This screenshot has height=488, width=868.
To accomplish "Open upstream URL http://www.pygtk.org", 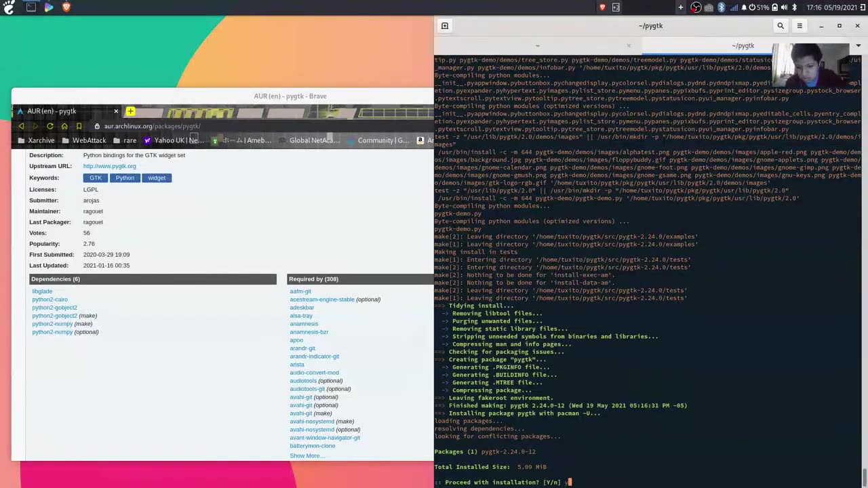I will 109,166.
